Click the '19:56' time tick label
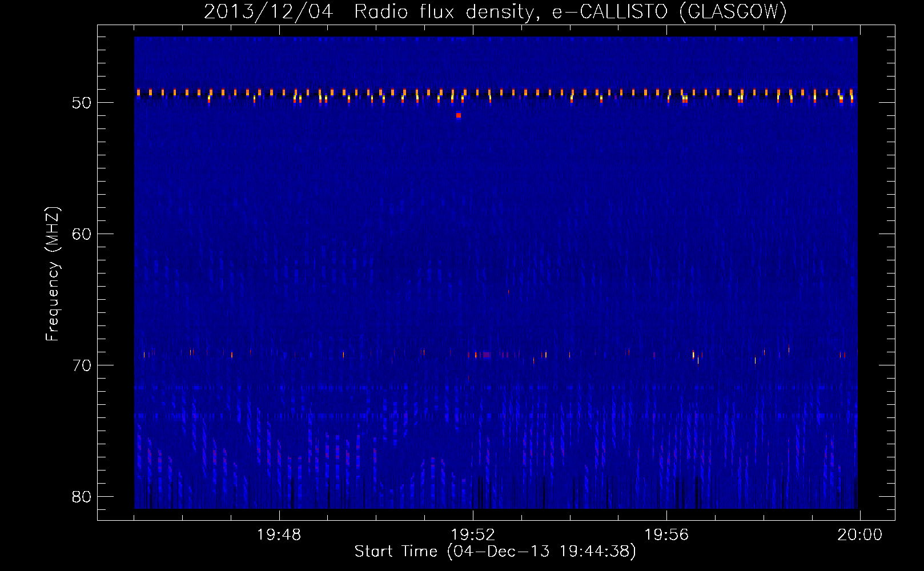This screenshot has height=571, width=924. (x=666, y=535)
